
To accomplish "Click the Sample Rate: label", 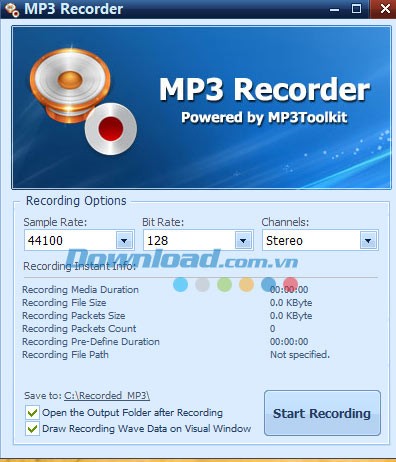I will 55,222.
